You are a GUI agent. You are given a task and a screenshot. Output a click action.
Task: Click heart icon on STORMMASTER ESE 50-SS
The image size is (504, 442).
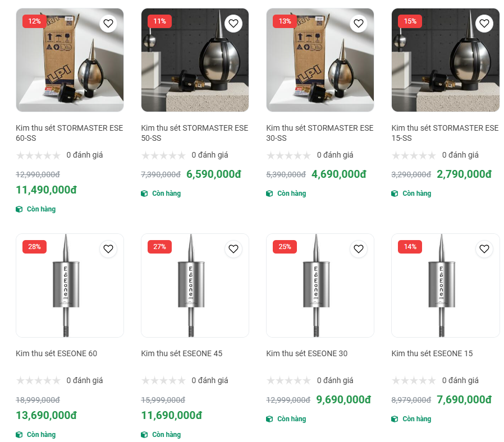233,24
